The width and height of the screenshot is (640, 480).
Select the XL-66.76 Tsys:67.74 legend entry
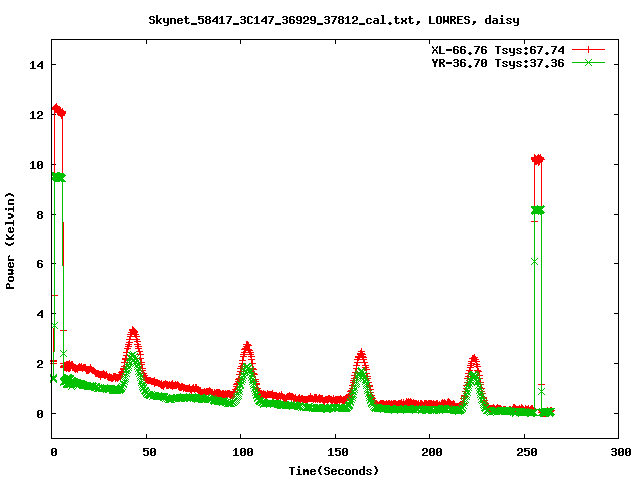(498, 50)
